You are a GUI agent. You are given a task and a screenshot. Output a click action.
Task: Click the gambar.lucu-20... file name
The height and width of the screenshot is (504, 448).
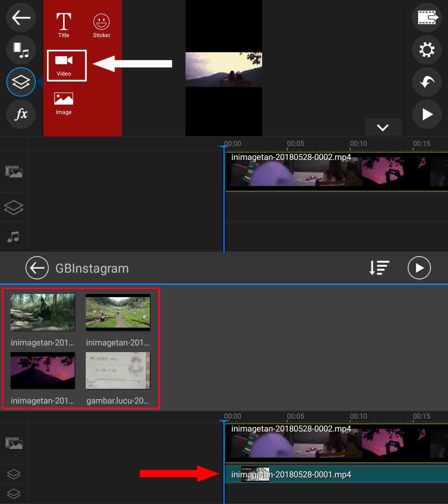tap(118, 401)
